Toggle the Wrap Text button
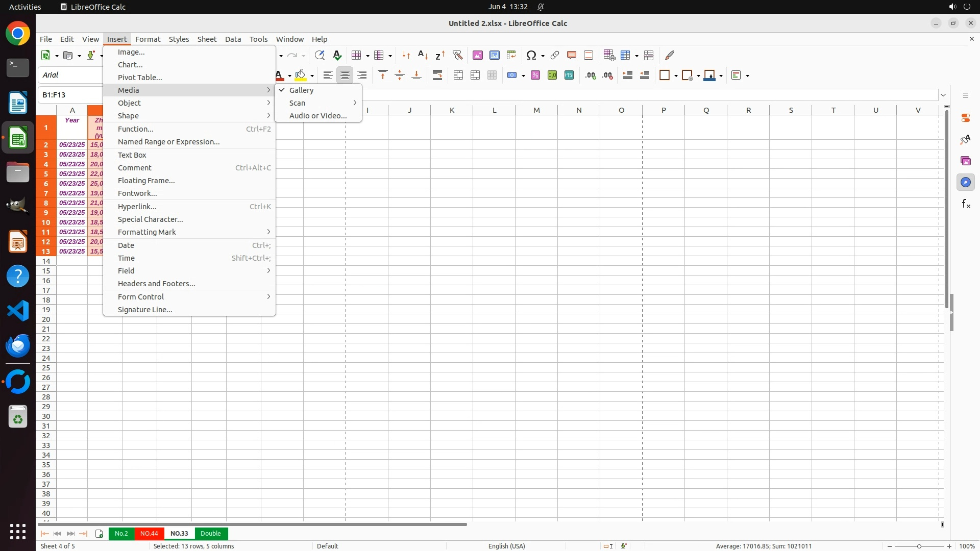 [437, 76]
